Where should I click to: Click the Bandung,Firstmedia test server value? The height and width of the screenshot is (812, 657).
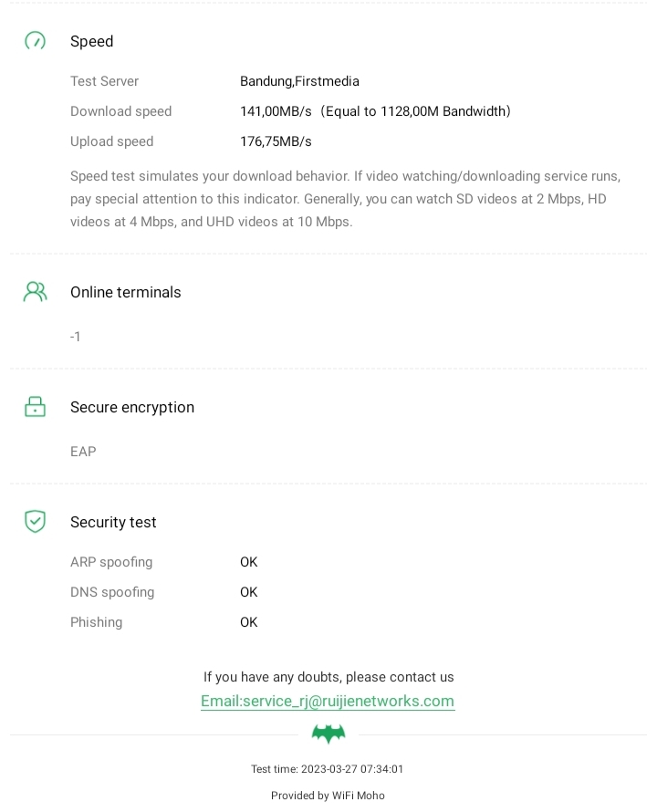299,81
